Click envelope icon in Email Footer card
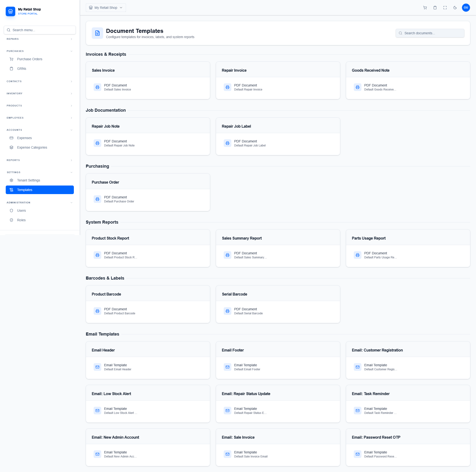The image size is (476, 472). point(228,367)
